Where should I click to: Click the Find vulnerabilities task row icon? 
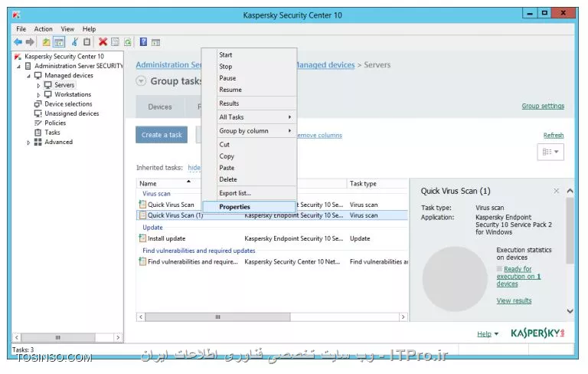click(142, 262)
